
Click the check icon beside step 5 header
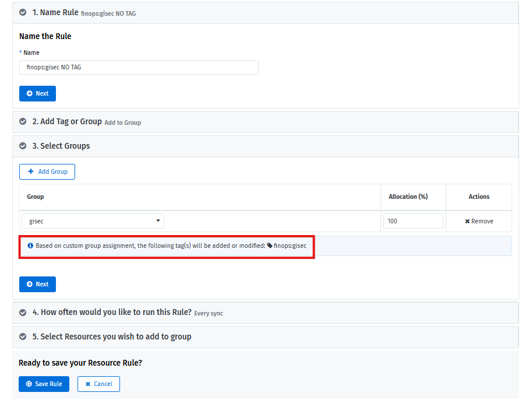point(23,337)
